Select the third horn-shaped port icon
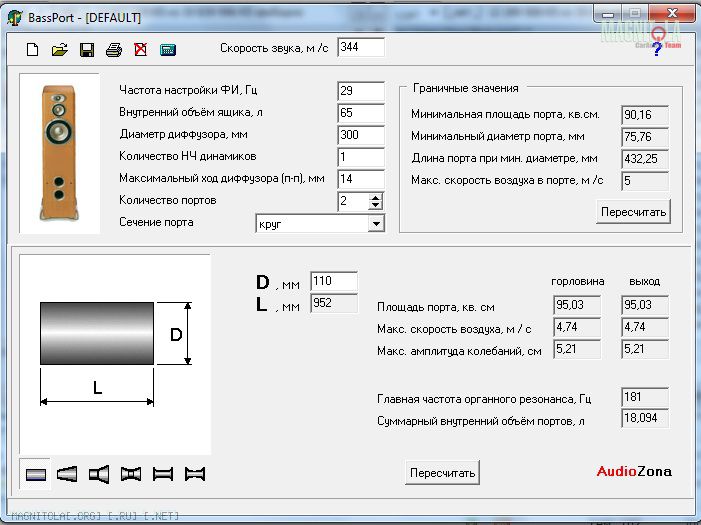Image resolution: width=701 pixels, height=525 pixels. tap(99, 474)
